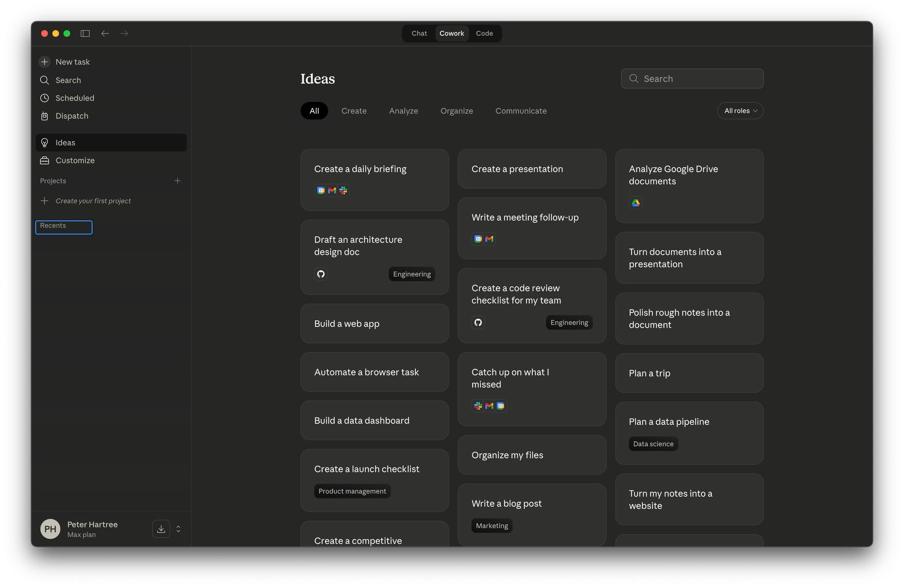The height and width of the screenshot is (588, 904).
Task: Click Gmail icon on meeting follow-up card
Action: [x=489, y=239]
